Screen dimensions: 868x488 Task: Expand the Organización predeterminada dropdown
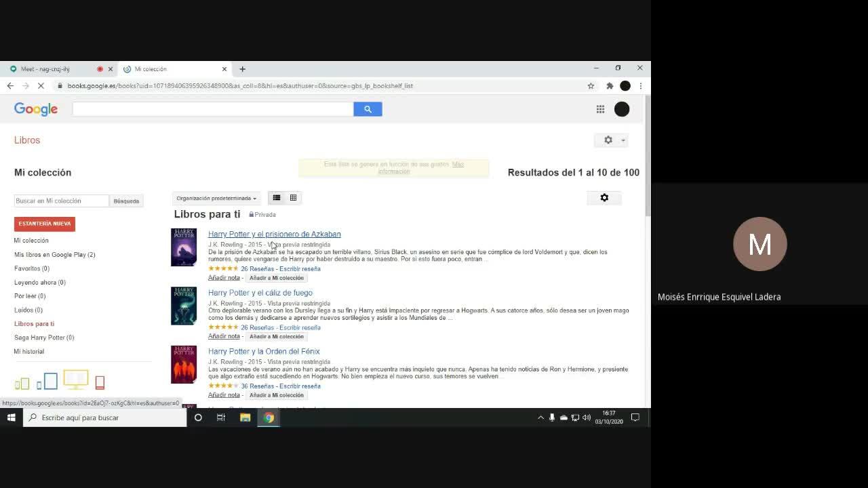point(216,198)
